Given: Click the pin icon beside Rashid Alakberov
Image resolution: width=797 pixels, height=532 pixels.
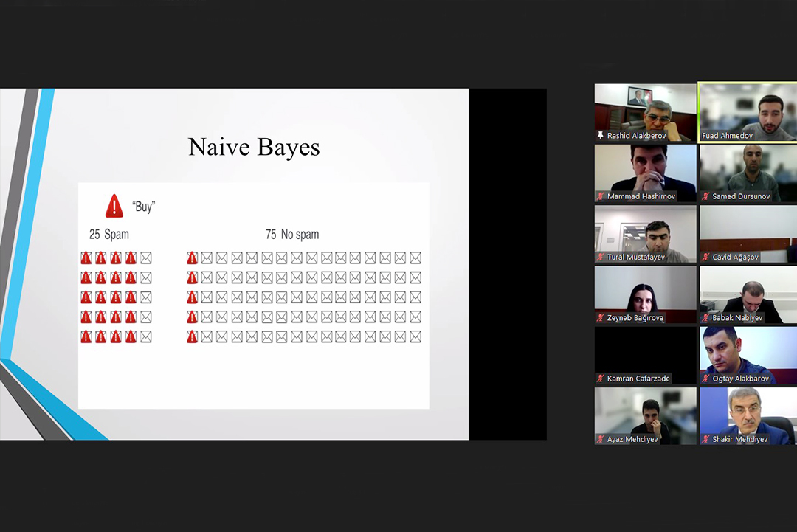Looking at the screenshot, I should click(x=601, y=136).
